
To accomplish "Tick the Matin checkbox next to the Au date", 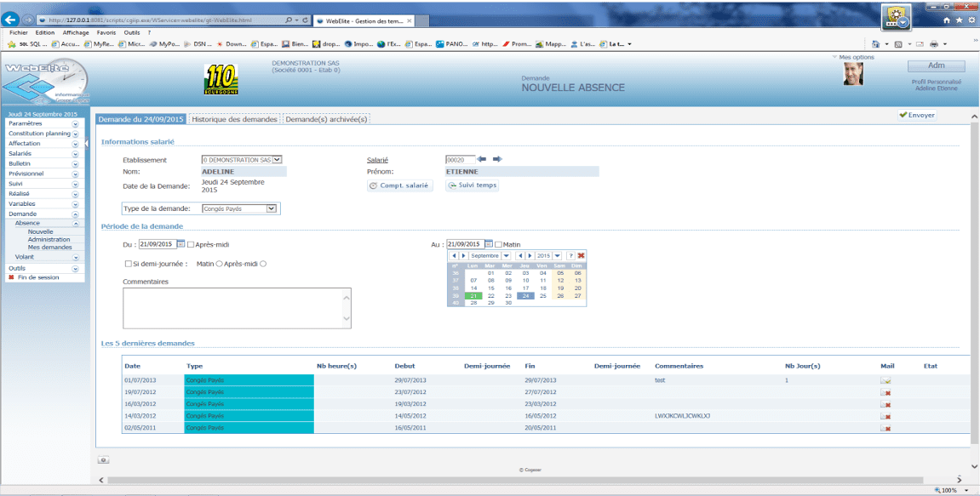I will point(499,244).
